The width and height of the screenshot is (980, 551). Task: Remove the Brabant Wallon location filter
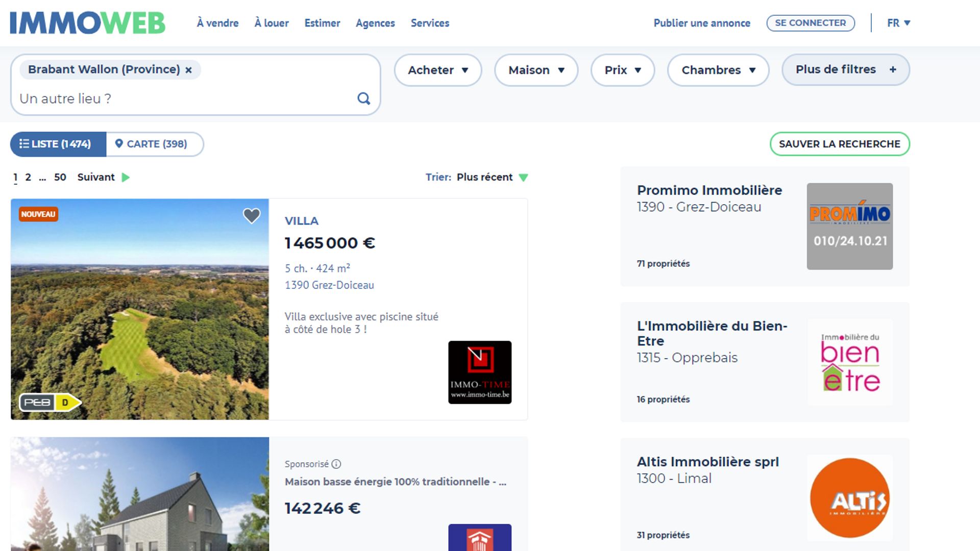pyautogui.click(x=188, y=69)
